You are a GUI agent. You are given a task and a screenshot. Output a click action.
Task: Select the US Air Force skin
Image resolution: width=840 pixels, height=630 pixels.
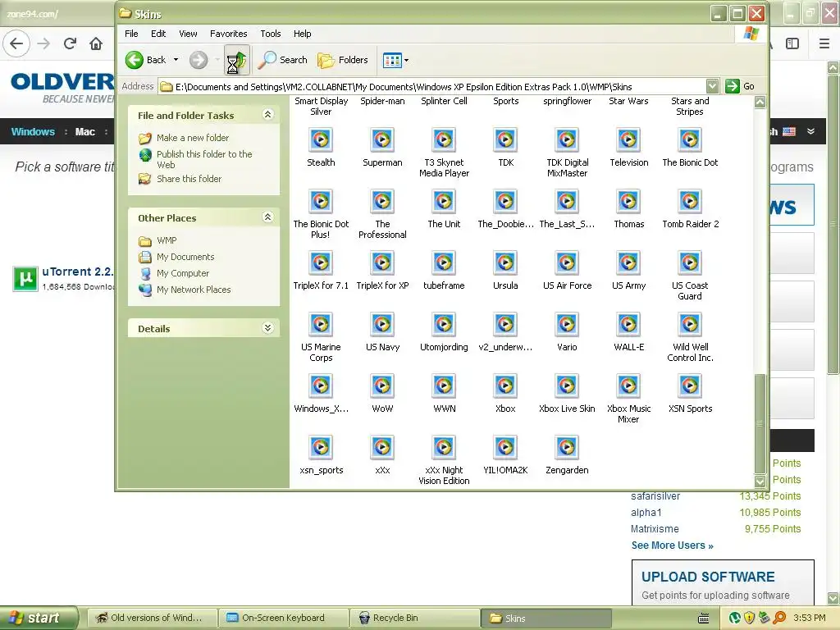567,263
